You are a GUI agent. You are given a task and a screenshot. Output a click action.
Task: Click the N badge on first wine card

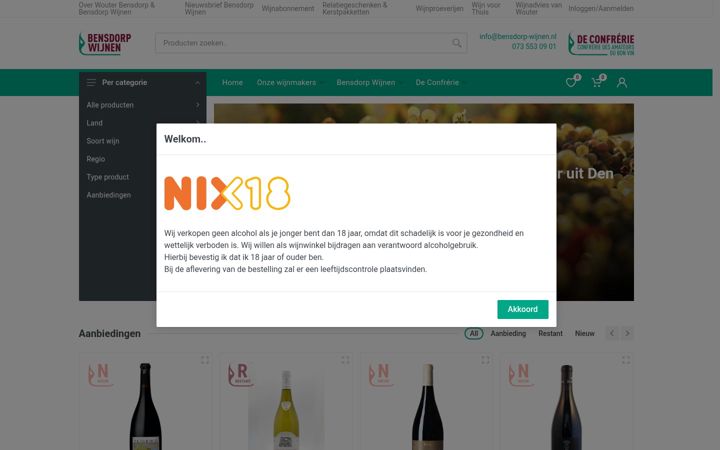(100, 375)
